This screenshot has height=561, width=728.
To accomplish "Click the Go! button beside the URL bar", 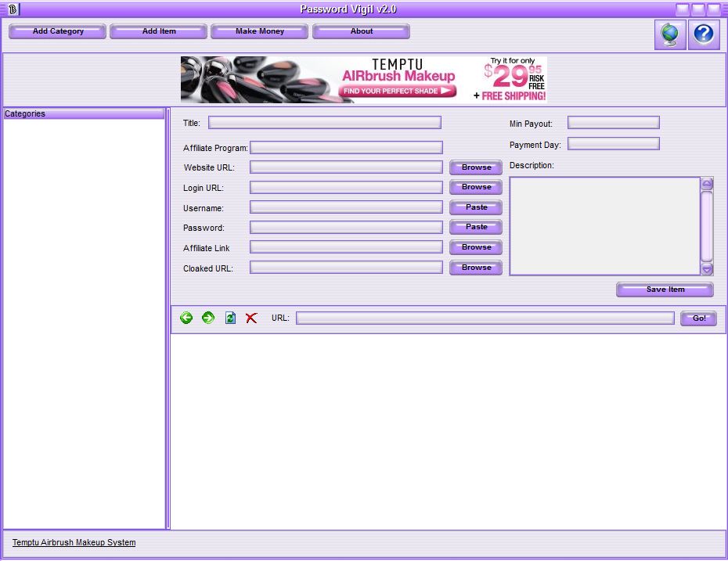I will tap(699, 318).
